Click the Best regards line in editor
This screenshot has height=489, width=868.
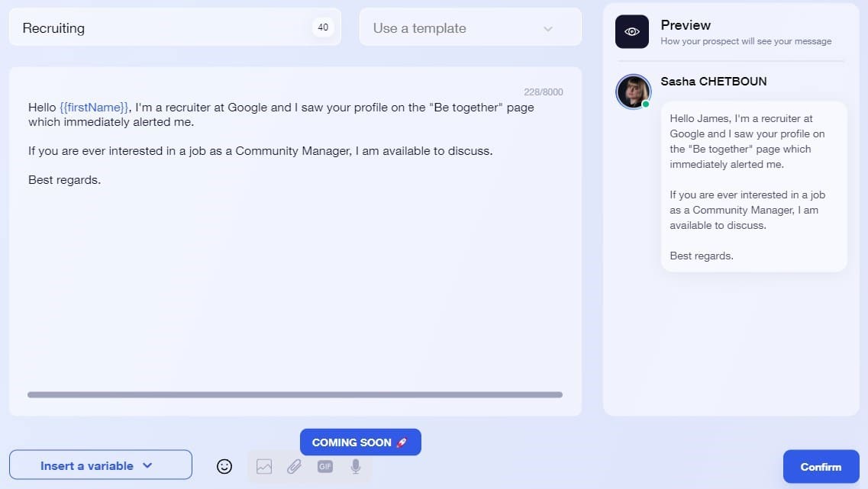pyautogui.click(x=64, y=180)
